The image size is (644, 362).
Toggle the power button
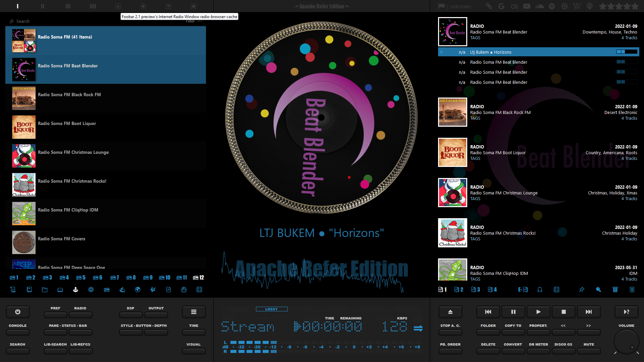click(18, 312)
